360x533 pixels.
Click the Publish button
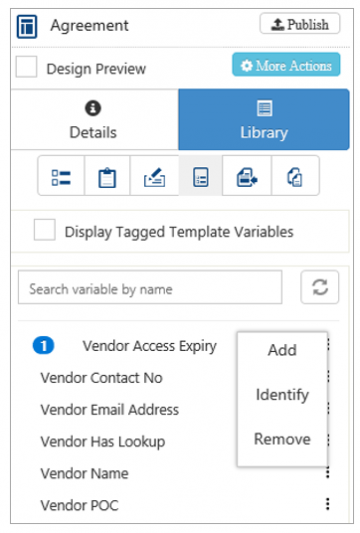pos(300,24)
